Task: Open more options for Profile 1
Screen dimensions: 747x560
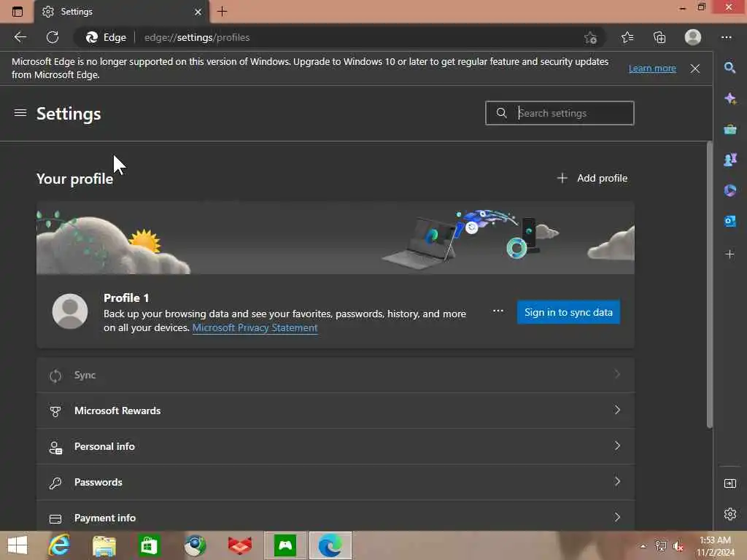Action: 498,311
